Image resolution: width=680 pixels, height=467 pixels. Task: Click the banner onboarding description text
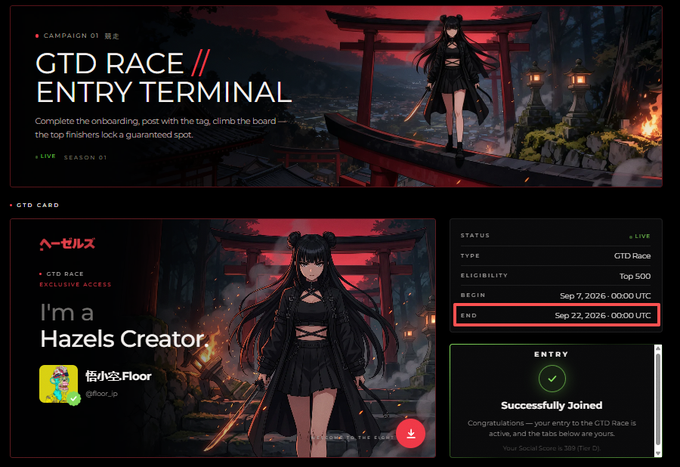(161, 128)
